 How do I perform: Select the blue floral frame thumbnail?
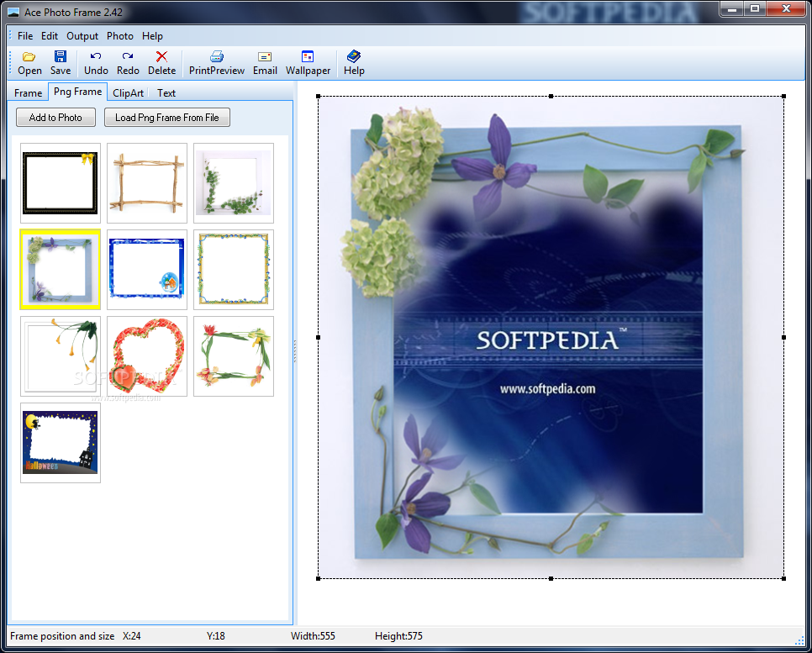point(60,269)
